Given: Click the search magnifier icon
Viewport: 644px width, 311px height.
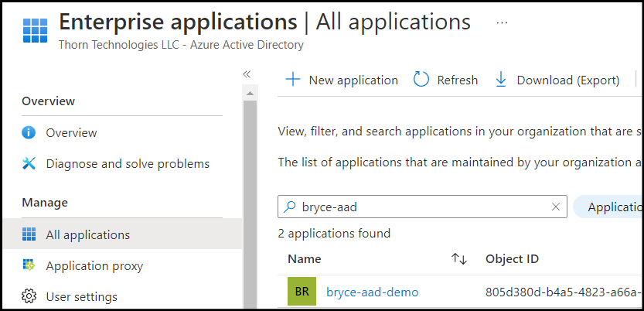Looking at the screenshot, I should click(x=290, y=207).
